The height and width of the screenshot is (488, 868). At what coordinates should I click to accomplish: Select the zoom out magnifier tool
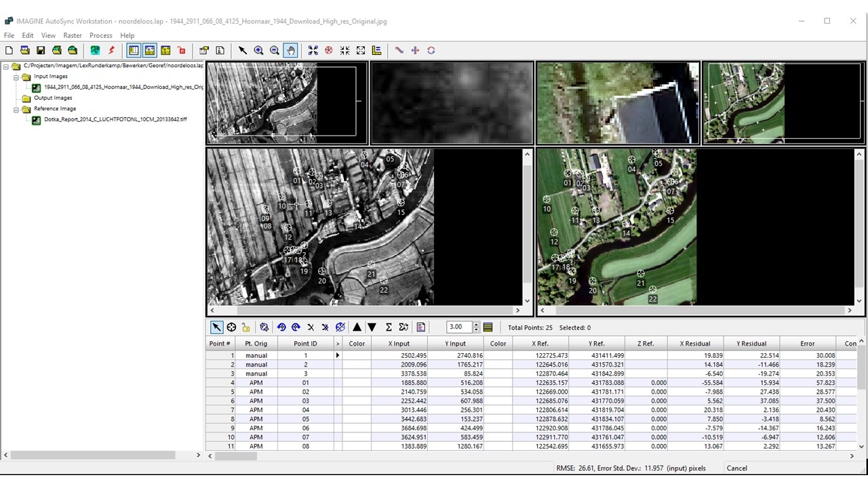[275, 50]
